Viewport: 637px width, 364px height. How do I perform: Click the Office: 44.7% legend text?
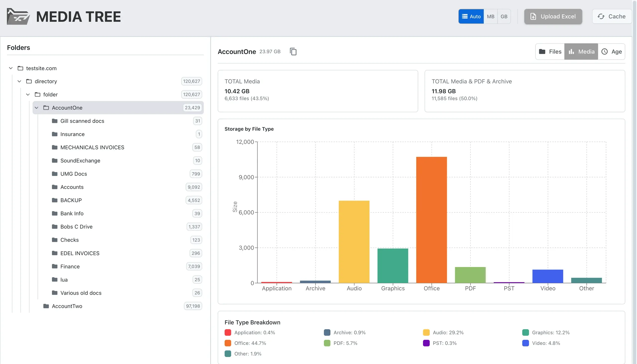[250, 343]
